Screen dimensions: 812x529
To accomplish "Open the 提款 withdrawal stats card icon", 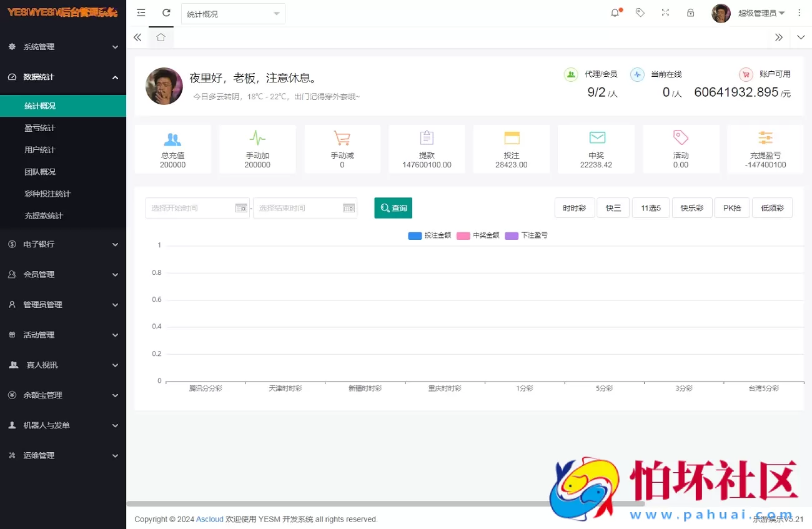I will (427, 138).
